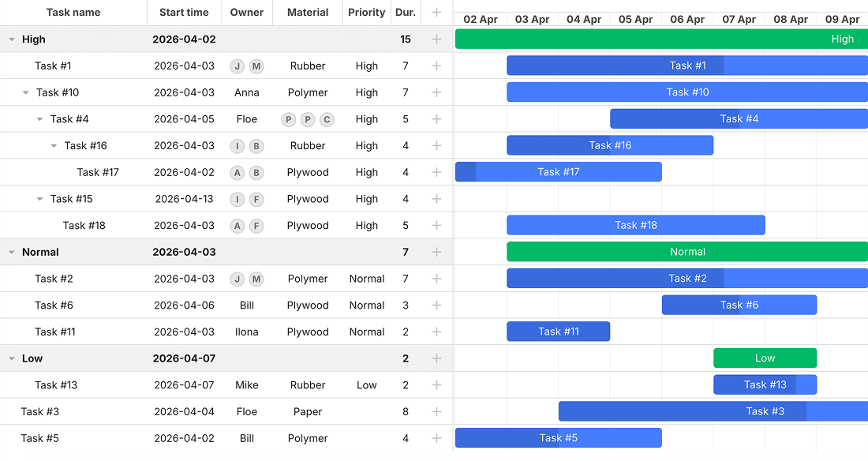Click owner avatar F in Task #15 row
Image resolution: width=868 pixels, height=461 pixels.
(256, 200)
